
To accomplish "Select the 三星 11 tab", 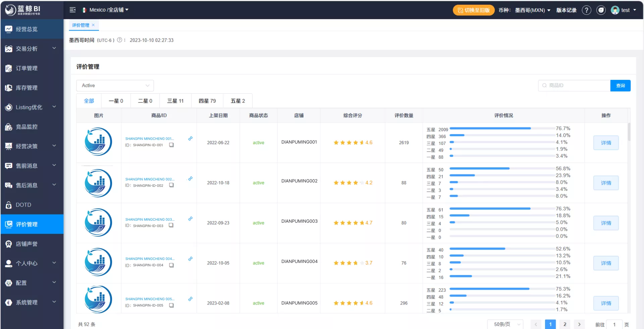I will 175,101.
